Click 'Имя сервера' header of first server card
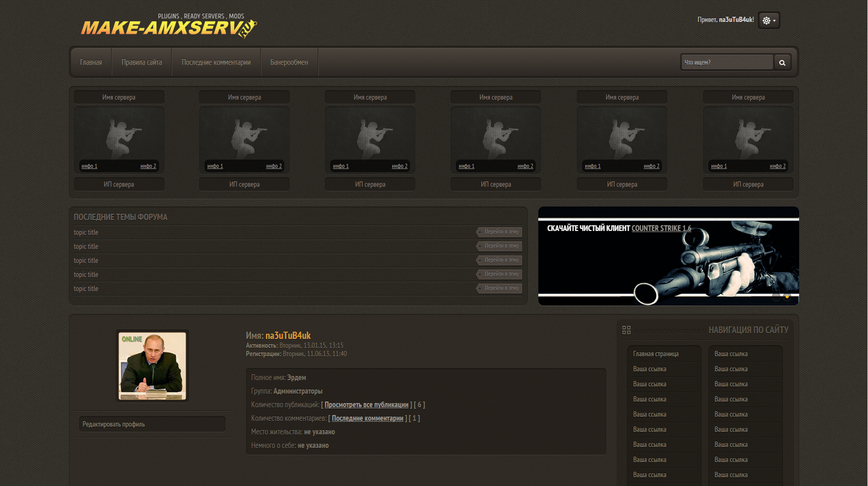Viewport: 868px width, 486px height. tap(119, 98)
